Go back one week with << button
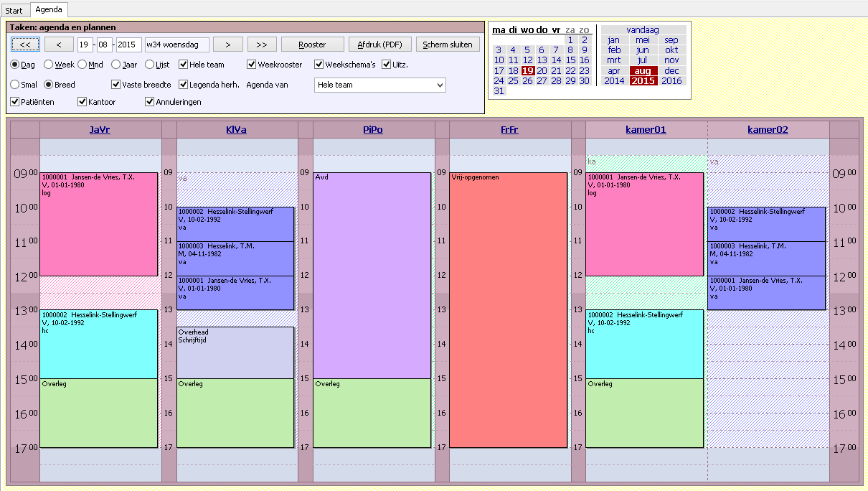This screenshot has width=868, height=491. pos(25,45)
